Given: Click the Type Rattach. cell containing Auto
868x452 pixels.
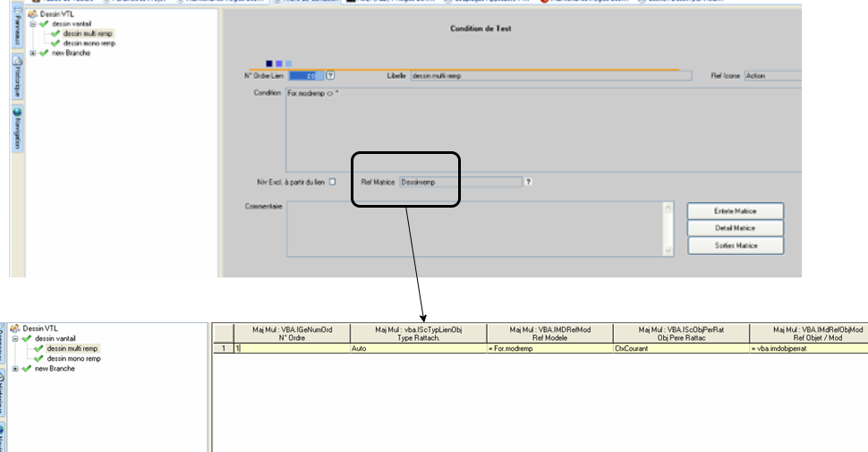Looking at the screenshot, I should (417, 347).
